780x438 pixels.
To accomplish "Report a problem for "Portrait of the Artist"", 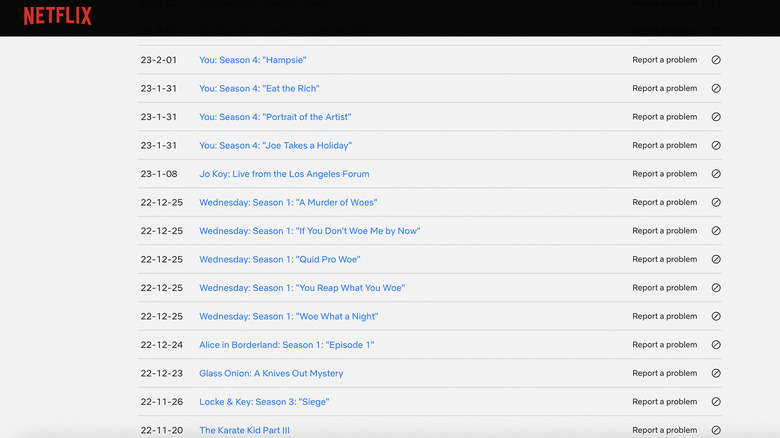I will [x=665, y=117].
